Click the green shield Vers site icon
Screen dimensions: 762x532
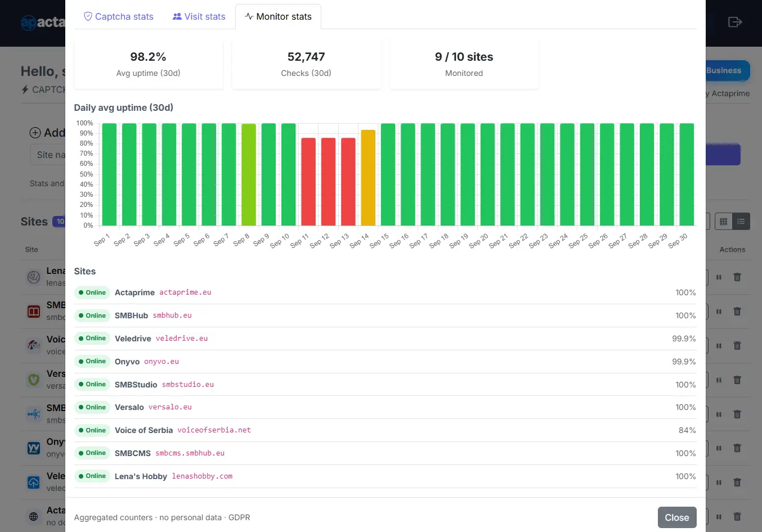tap(34, 380)
